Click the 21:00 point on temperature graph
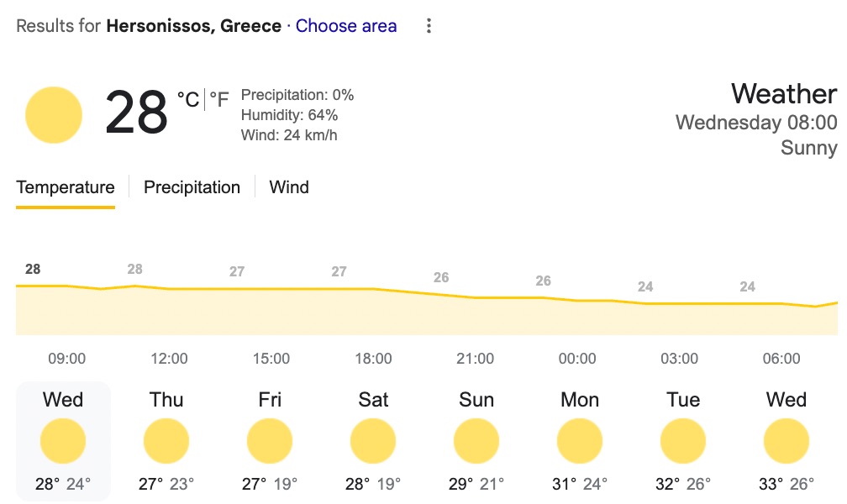 [x=476, y=297]
